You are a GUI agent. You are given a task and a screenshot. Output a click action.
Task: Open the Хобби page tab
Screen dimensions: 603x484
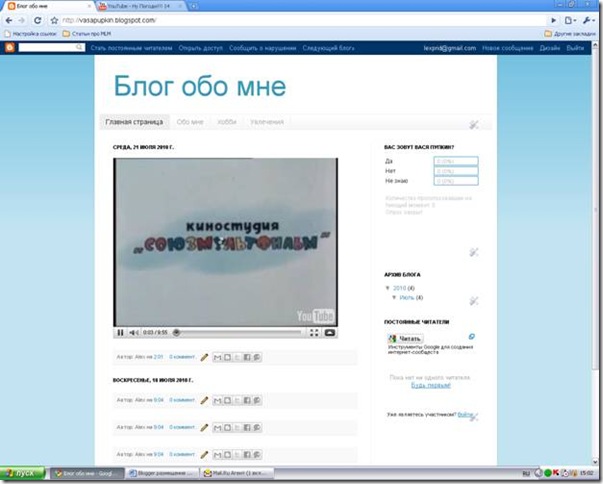(227, 122)
